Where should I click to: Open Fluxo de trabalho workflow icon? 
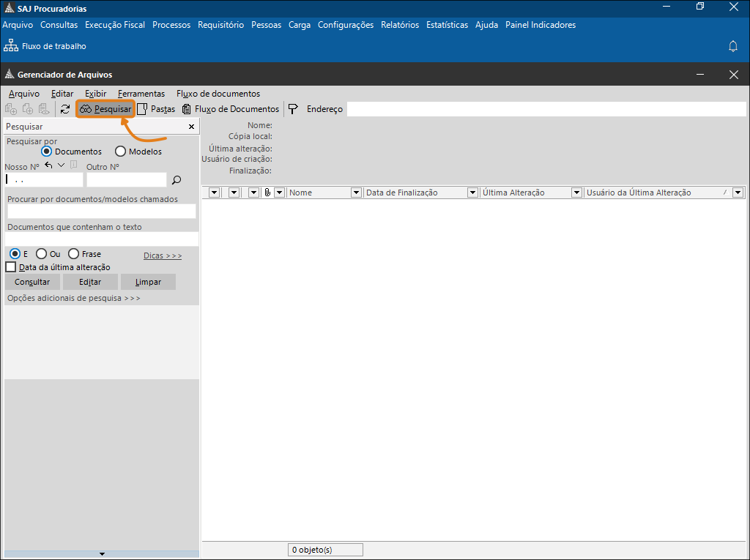click(10, 46)
